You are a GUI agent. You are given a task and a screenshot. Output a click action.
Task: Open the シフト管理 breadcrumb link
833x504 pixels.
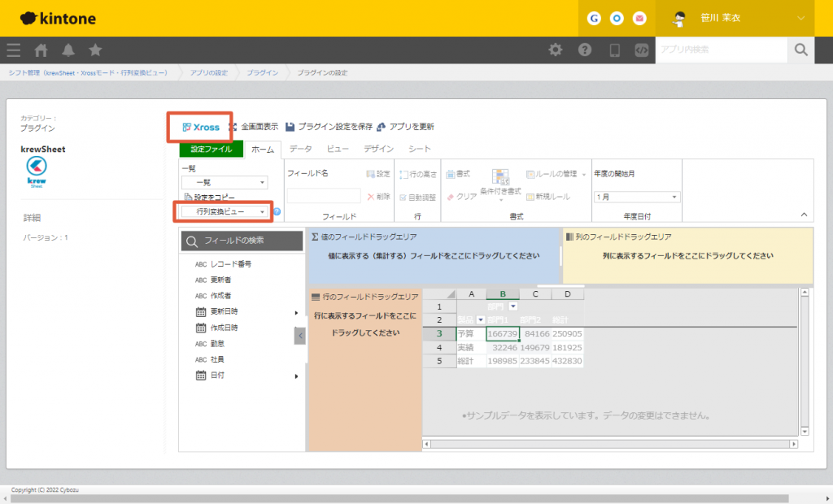88,73
